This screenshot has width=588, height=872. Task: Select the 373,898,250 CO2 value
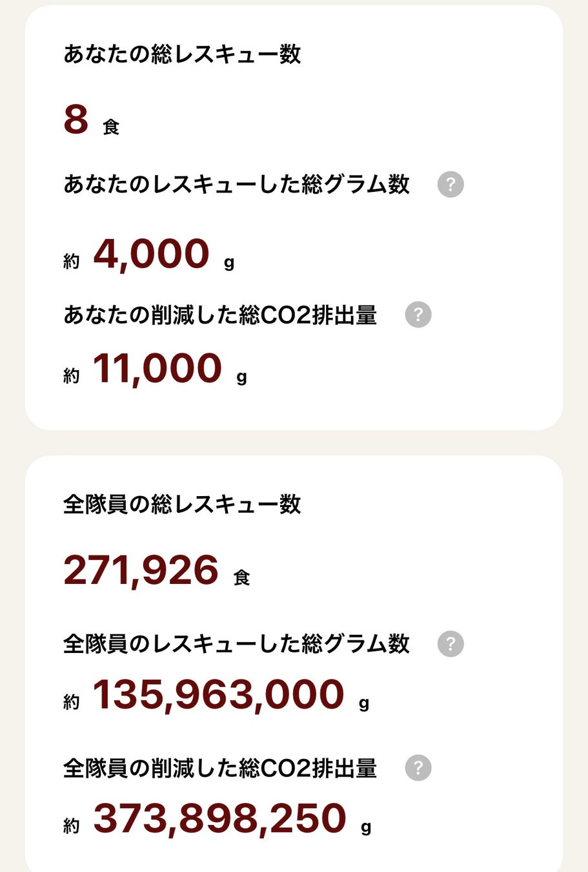(x=220, y=818)
